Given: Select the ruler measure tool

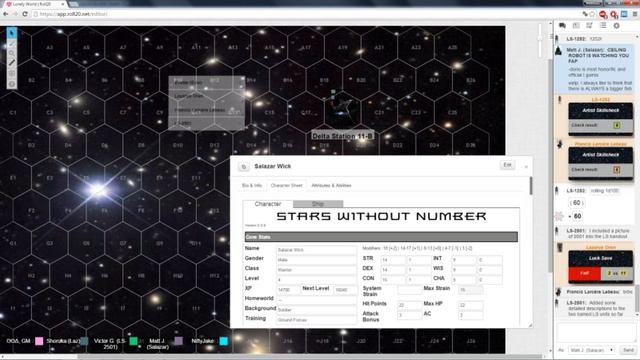Looking at the screenshot, I should point(12,63).
